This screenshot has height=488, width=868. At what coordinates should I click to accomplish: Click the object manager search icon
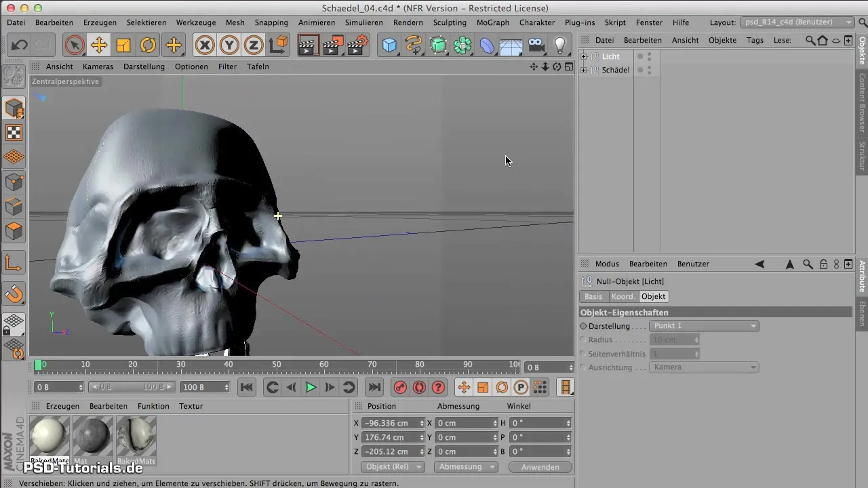(810, 40)
